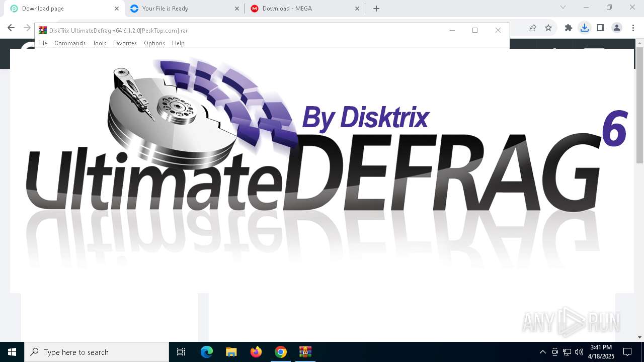644x362 pixels.
Task: Open the notification center icon
Action: click(x=627, y=352)
